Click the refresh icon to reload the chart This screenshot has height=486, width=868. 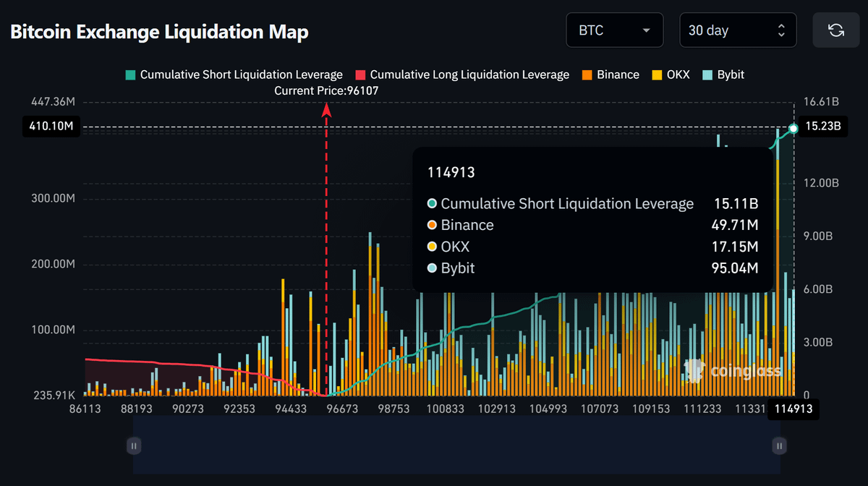click(x=836, y=30)
